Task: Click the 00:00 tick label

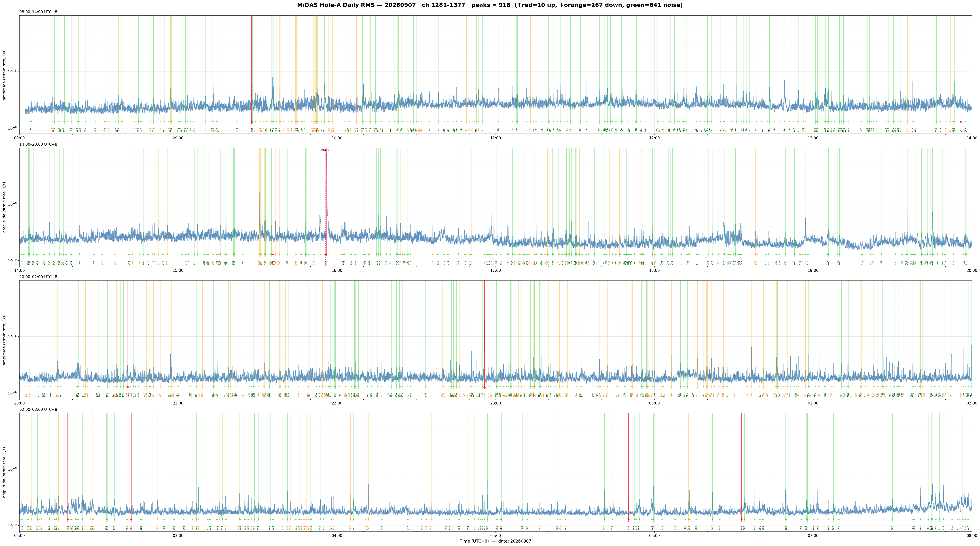Action: [x=654, y=403]
